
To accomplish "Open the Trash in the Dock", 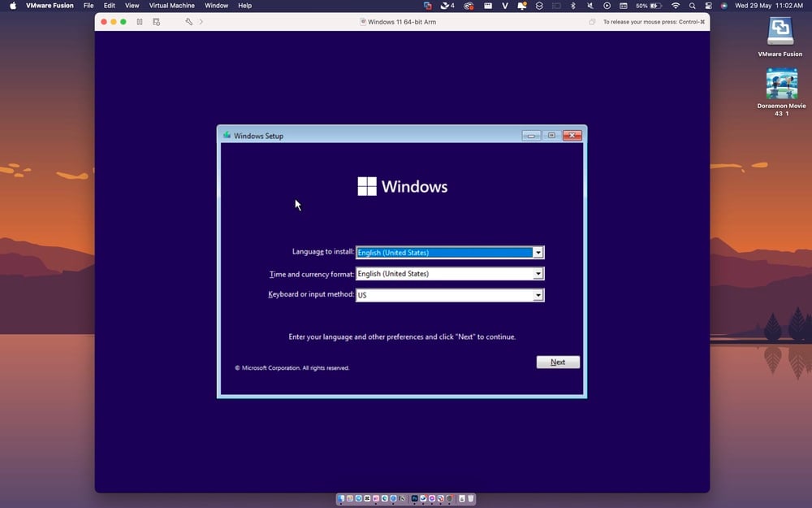I will click(469, 498).
